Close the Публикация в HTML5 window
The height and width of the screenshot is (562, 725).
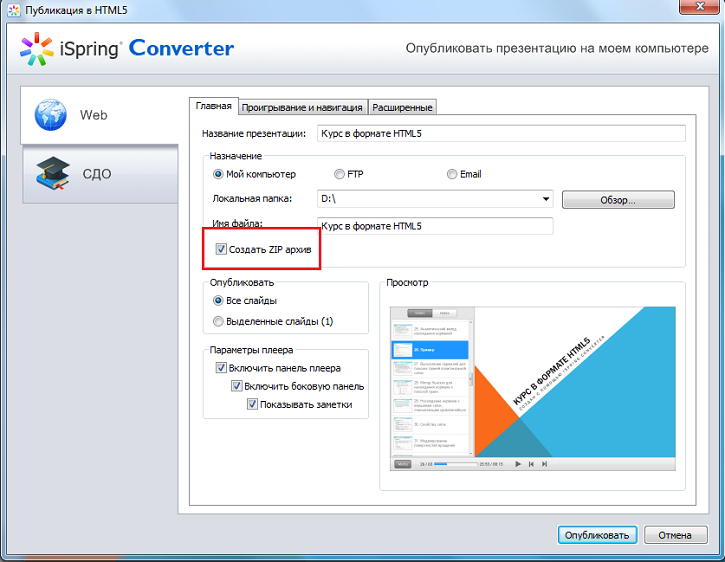pyautogui.click(x=700, y=6)
